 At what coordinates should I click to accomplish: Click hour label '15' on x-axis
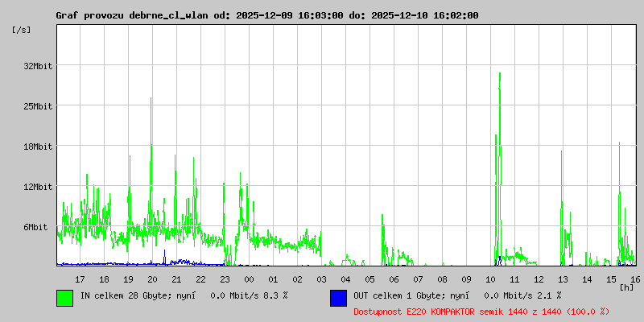[611, 279]
